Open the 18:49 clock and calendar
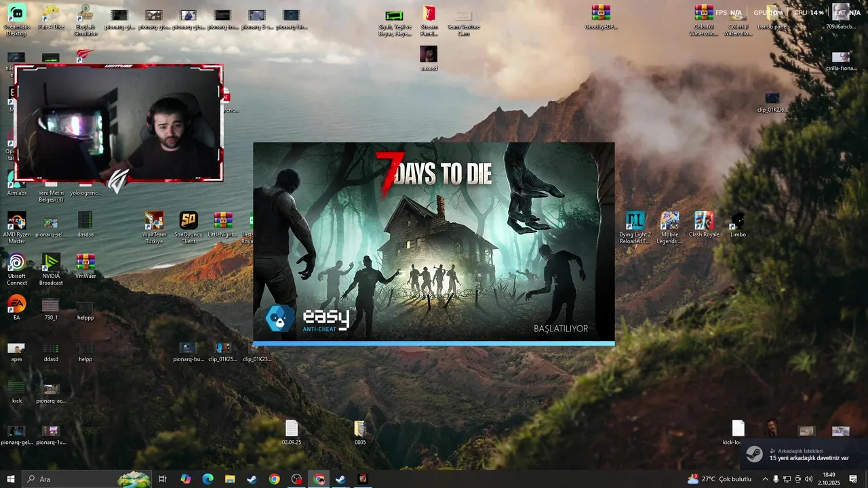 tap(829, 479)
